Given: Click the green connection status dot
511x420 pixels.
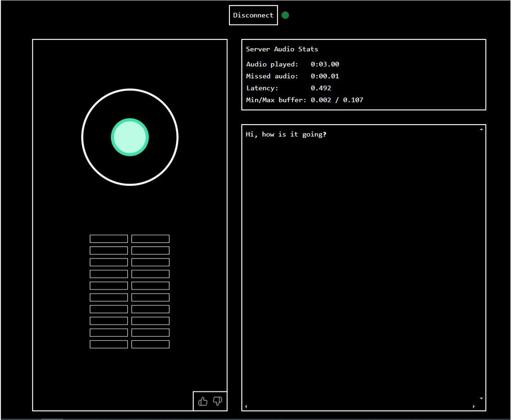Looking at the screenshot, I should click(x=285, y=15).
